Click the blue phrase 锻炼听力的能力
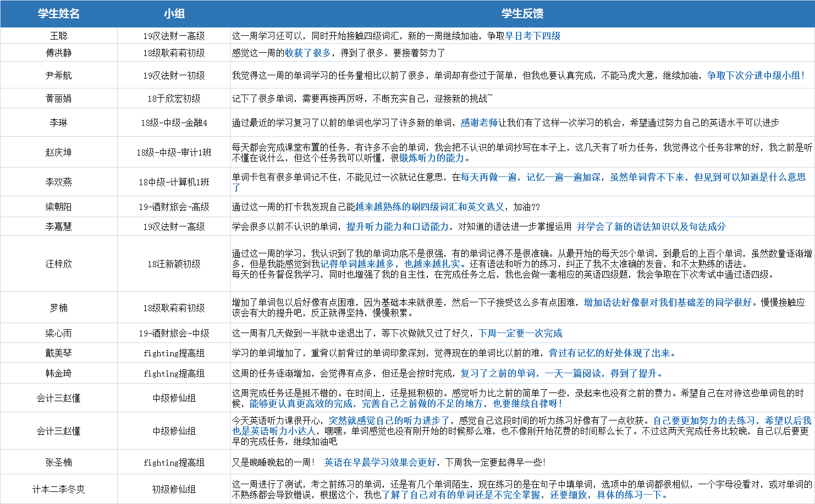815x504 pixels. 434,158
